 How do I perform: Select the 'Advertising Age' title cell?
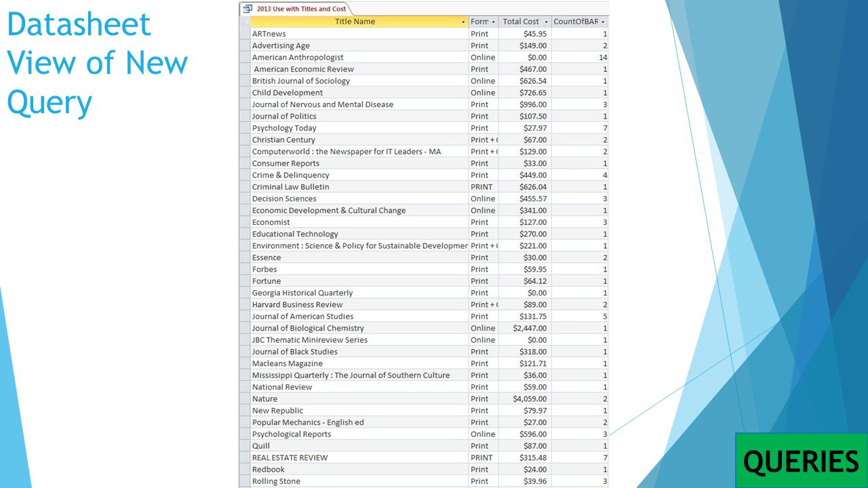[x=359, y=45]
